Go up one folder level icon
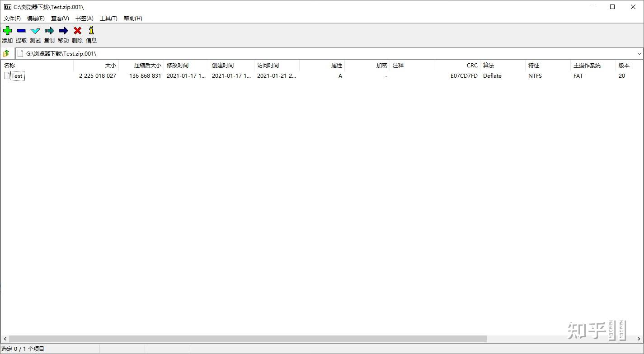Image resolution: width=644 pixels, height=354 pixels. (6, 53)
